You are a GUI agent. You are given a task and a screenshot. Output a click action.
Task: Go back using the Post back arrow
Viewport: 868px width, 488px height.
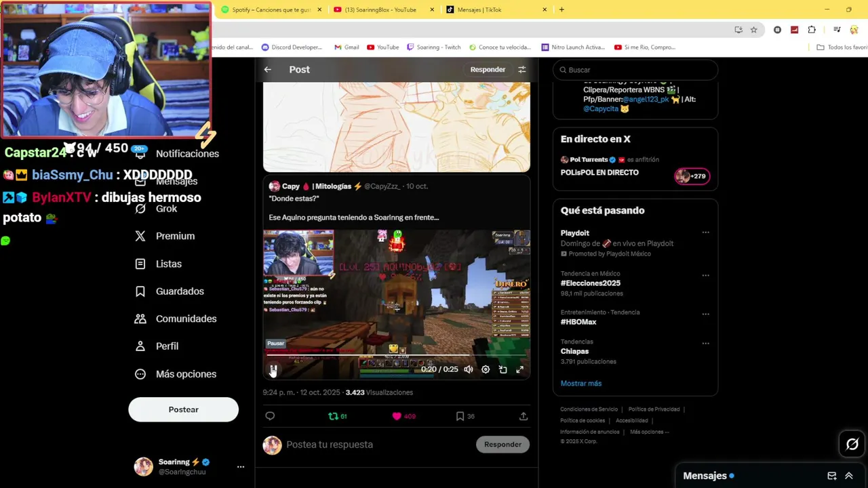[x=268, y=69]
